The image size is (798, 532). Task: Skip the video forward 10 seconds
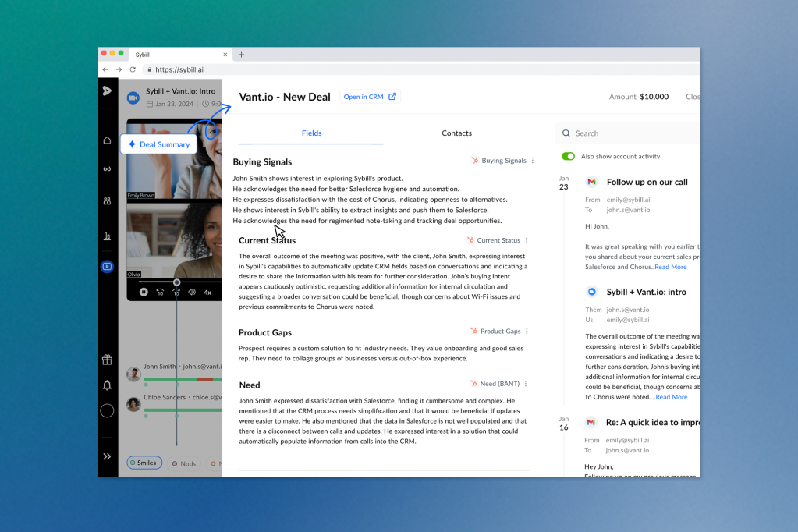pos(176,292)
